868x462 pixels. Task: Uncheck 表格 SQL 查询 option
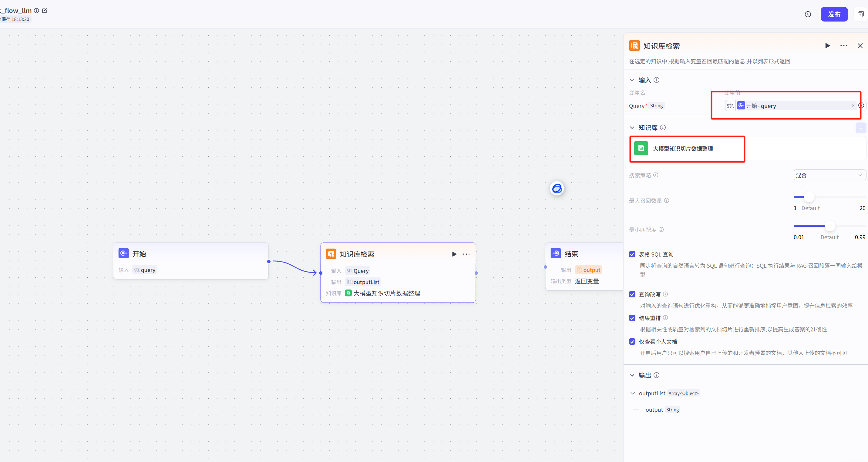(632, 254)
